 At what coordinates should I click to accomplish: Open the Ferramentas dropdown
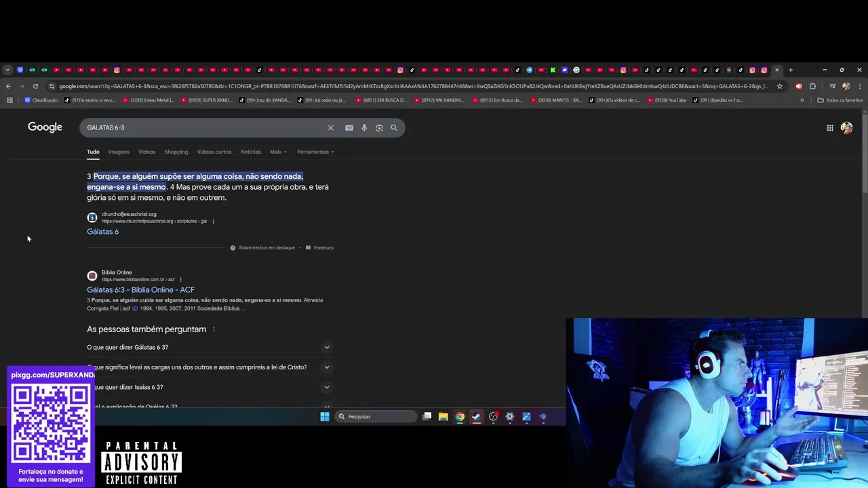pos(315,152)
